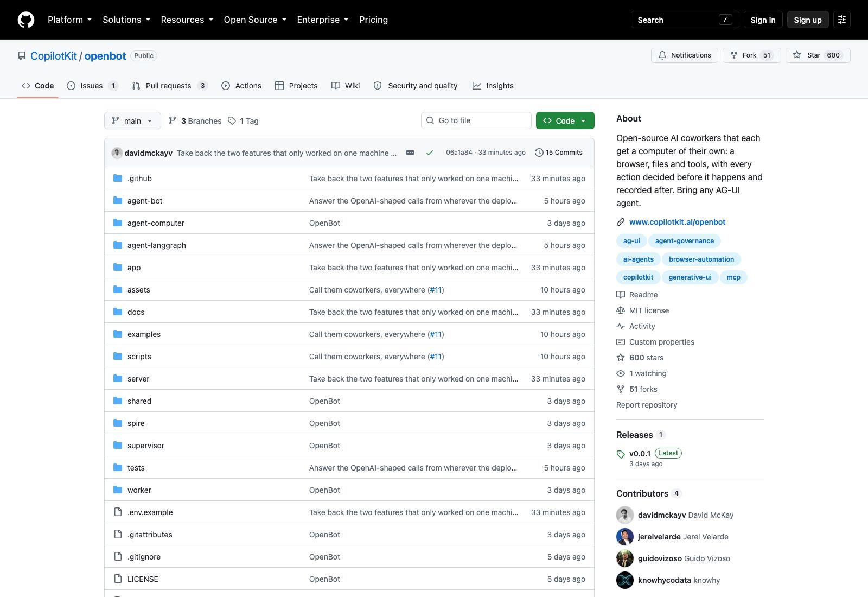This screenshot has height=597, width=868.
Task: Click the fork icon beside 51 forks
Action: pos(621,389)
